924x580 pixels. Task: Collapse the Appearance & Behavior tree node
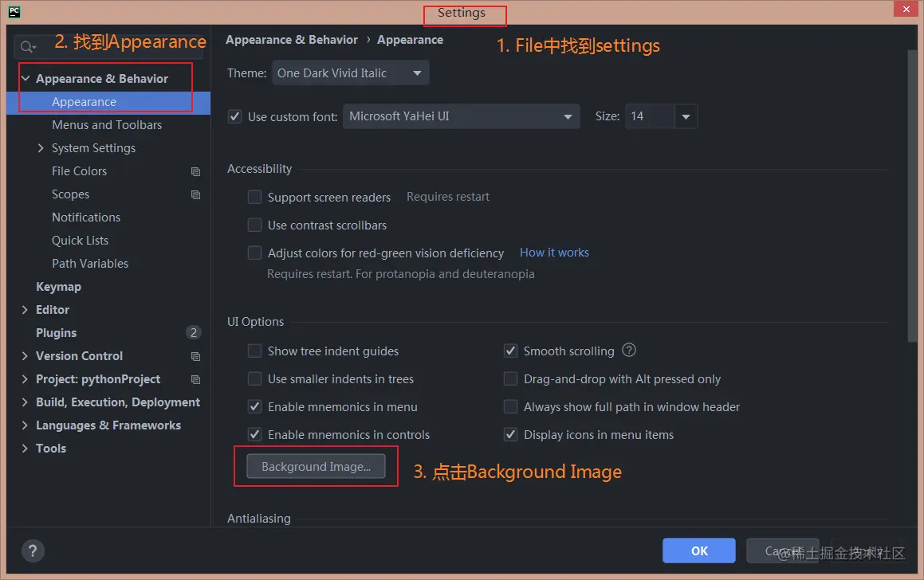point(26,78)
